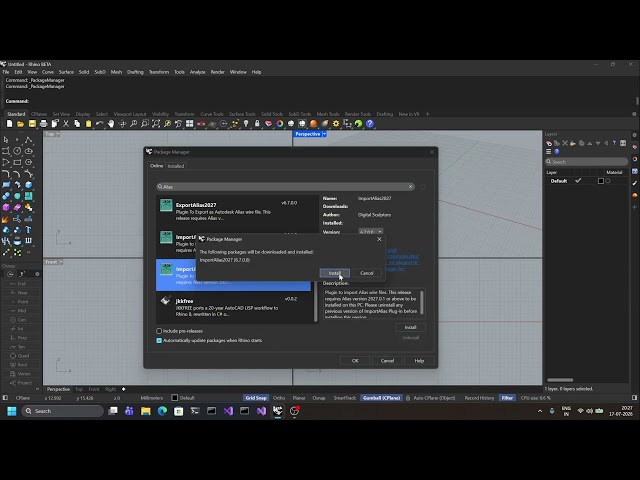Click the light bulb hide/show icon
640x480 pixels.
click(x=246, y=124)
